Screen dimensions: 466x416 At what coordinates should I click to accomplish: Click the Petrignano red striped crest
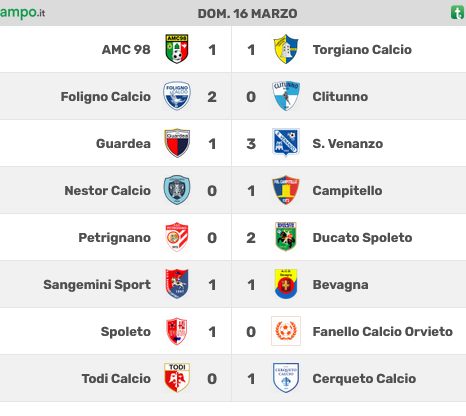[177, 237]
